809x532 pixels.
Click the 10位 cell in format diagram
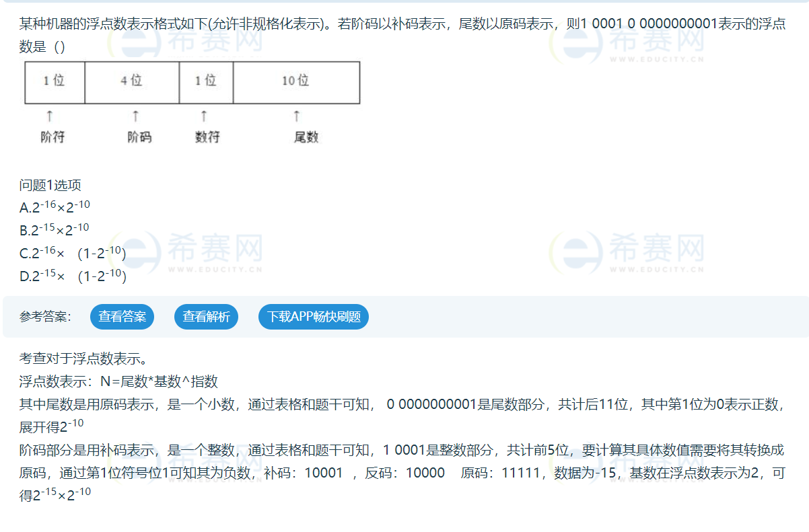296,82
